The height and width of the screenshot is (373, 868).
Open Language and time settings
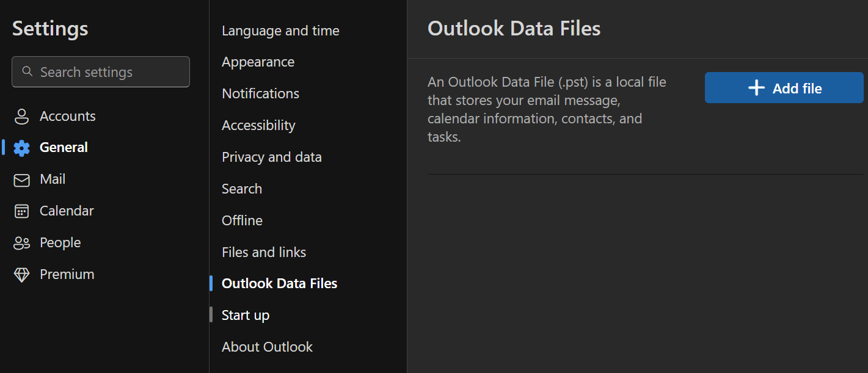click(280, 31)
